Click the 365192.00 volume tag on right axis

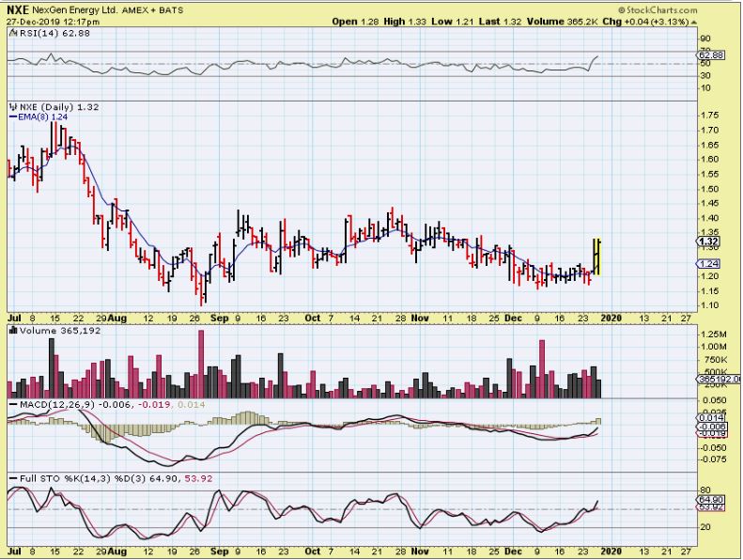pos(720,379)
